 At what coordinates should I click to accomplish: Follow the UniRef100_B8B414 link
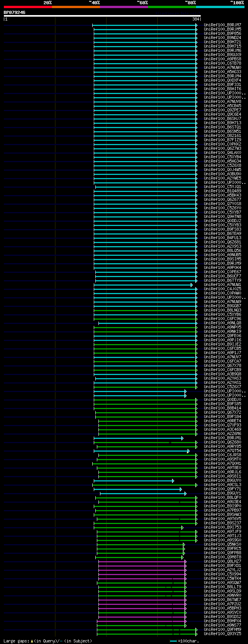[x=222, y=408]
